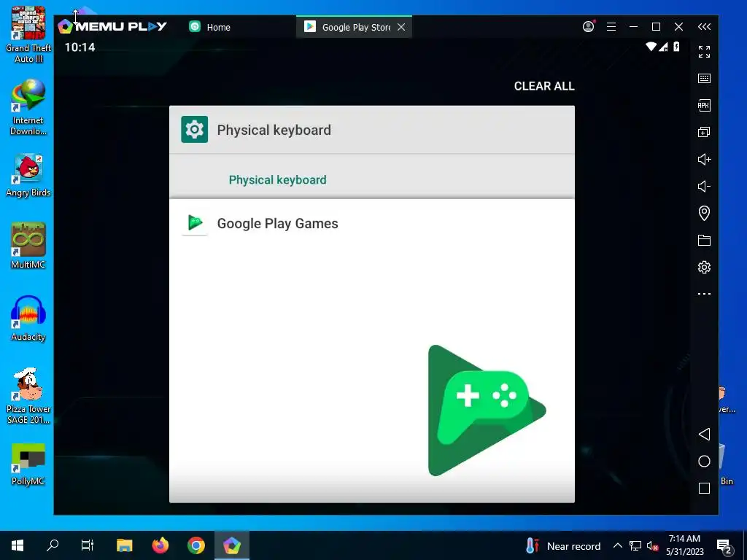Click the Android battery status icon
The height and width of the screenshot is (560, 747).
tap(676, 47)
